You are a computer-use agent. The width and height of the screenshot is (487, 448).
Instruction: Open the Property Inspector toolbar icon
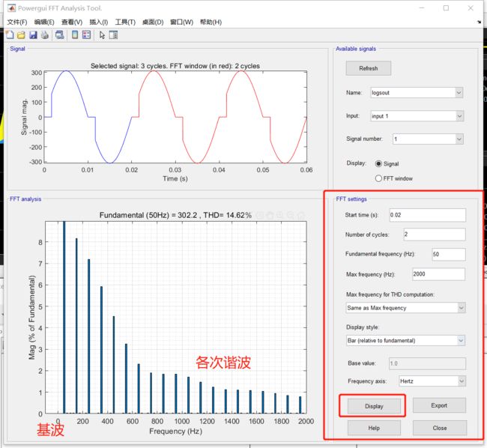pos(113,34)
